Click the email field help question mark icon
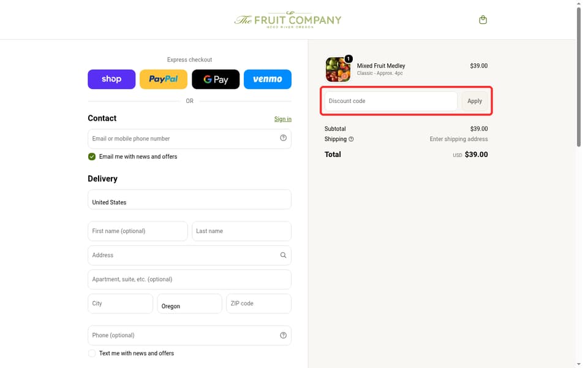The image size is (588, 368). pos(283,138)
